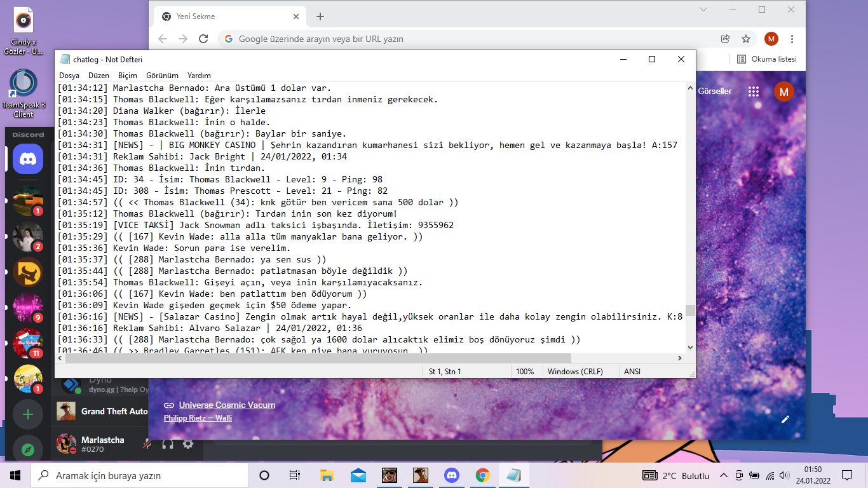Show hidden system tray icons
The image size is (868, 488).
pos(723,475)
